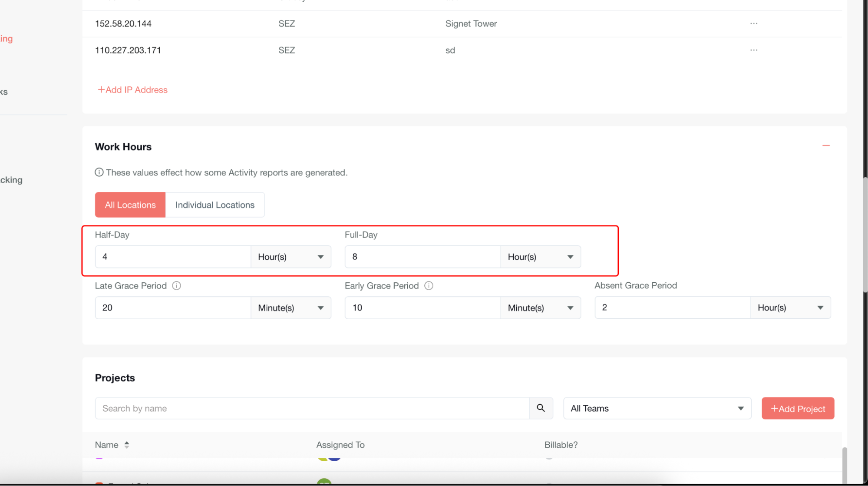This screenshot has height=486, width=868.
Task: Open options menu for 110.227.203.171 row
Action: (753, 50)
